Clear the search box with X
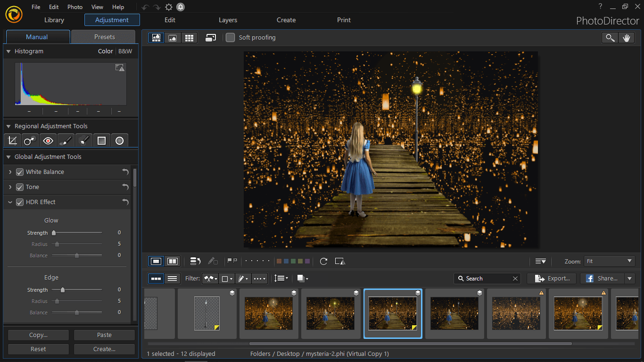Screen dimensions: 644x362 click(x=515, y=279)
